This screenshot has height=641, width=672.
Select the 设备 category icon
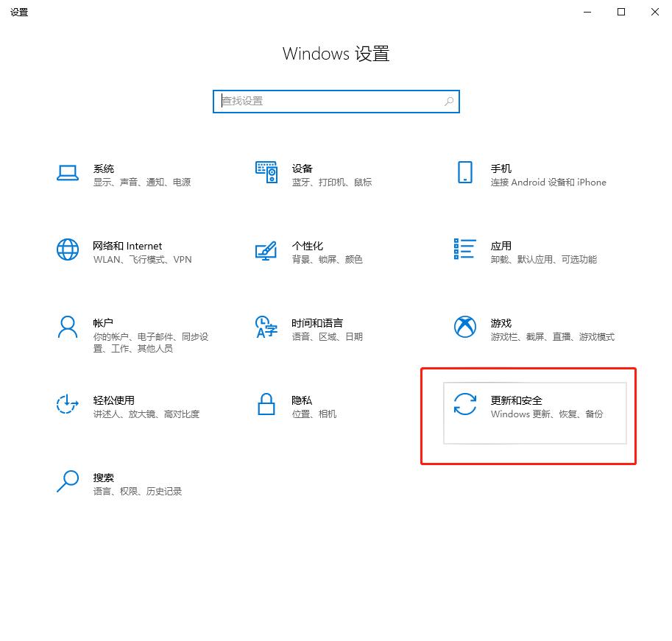point(266,172)
